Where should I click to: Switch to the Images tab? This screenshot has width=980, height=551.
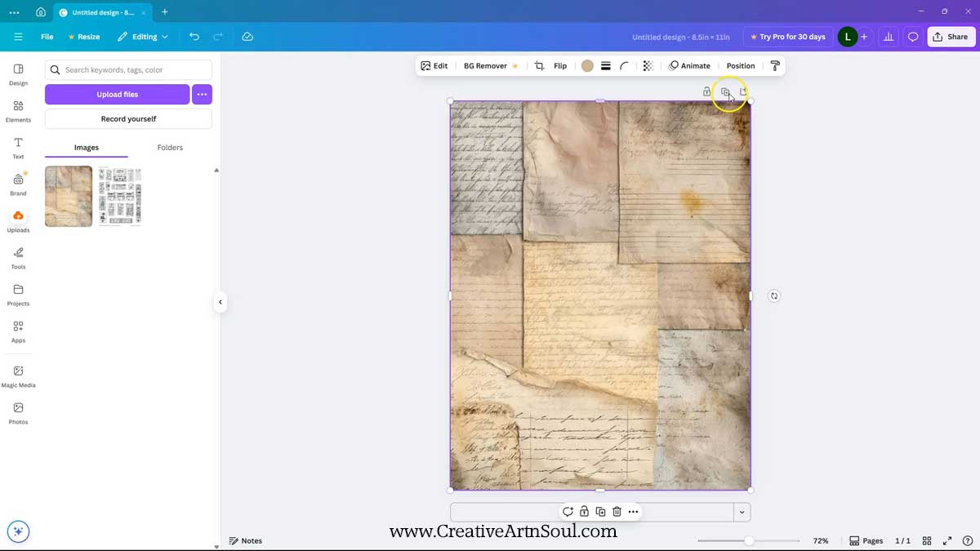[87, 148]
